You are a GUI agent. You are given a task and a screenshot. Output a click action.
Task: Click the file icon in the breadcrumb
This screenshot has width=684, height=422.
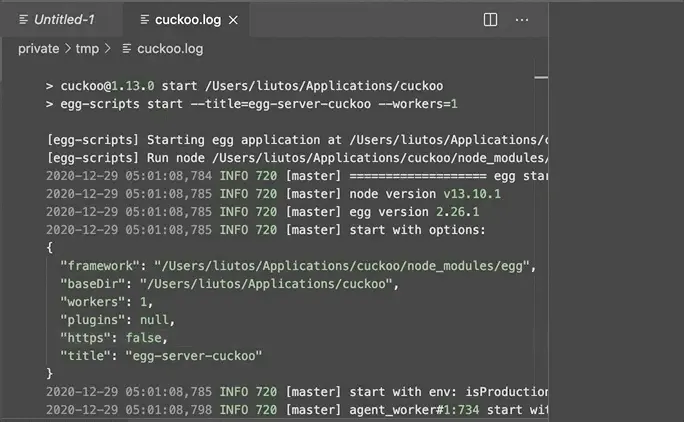pos(127,48)
